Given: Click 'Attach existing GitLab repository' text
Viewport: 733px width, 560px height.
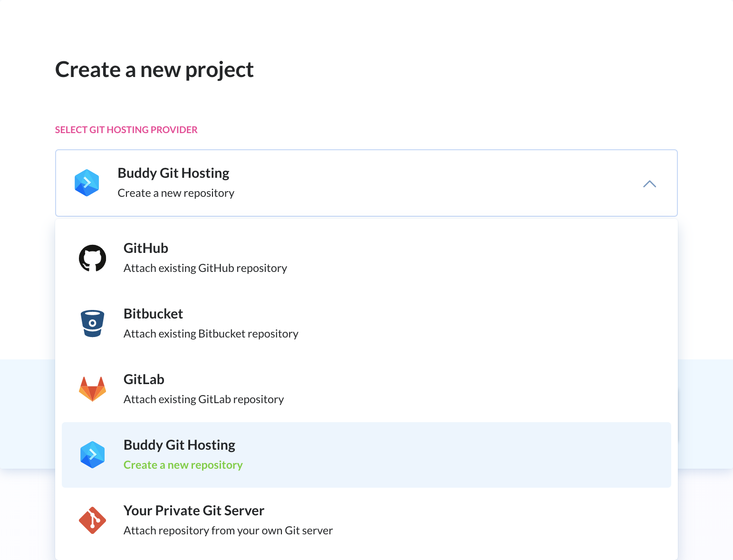Looking at the screenshot, I should coord(203,399).
